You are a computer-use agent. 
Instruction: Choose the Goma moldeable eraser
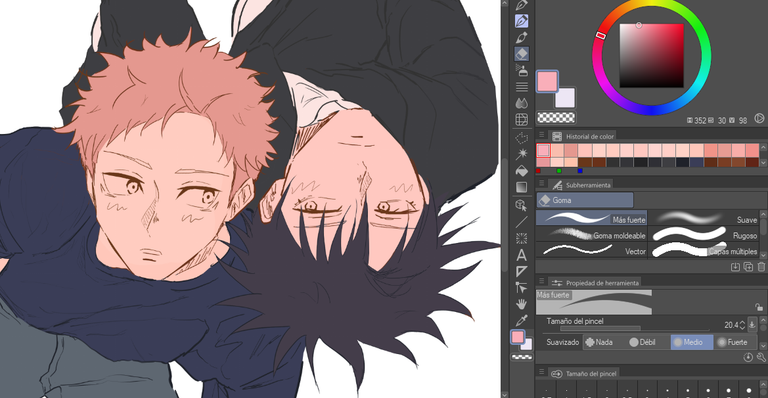coord(591,235)
